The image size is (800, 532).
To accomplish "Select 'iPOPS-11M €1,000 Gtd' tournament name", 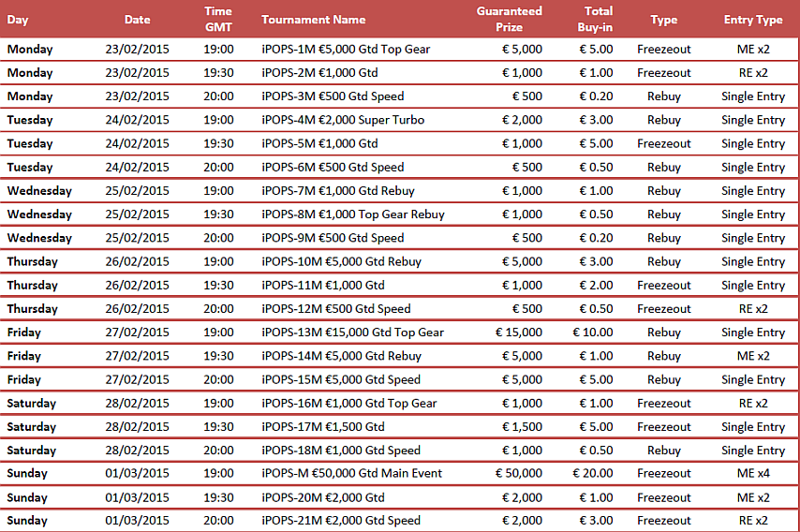I will [x=323, y=285].
